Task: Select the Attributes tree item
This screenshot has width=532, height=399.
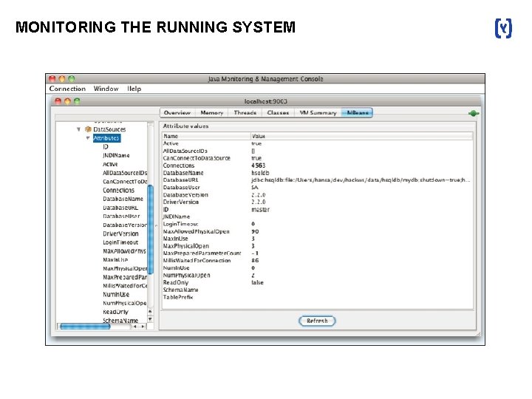Action: coord(106,138)
